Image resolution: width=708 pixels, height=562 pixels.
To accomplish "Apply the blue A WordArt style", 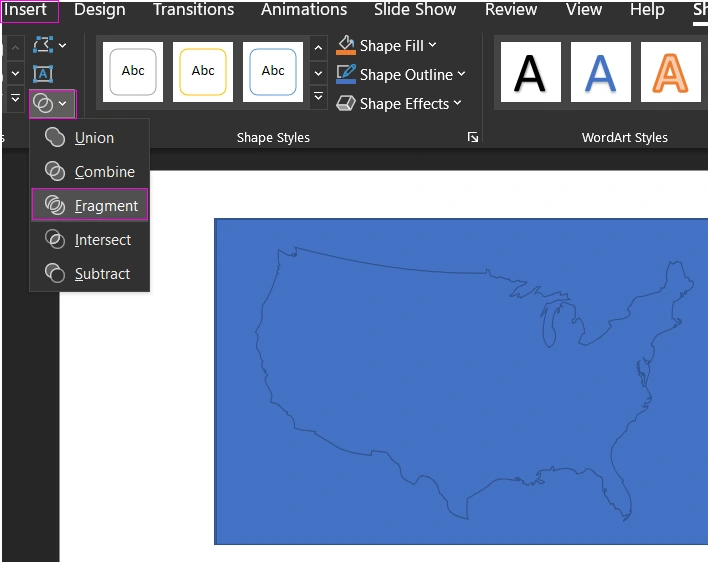I will pyautogui.click(x=601, y=72).
